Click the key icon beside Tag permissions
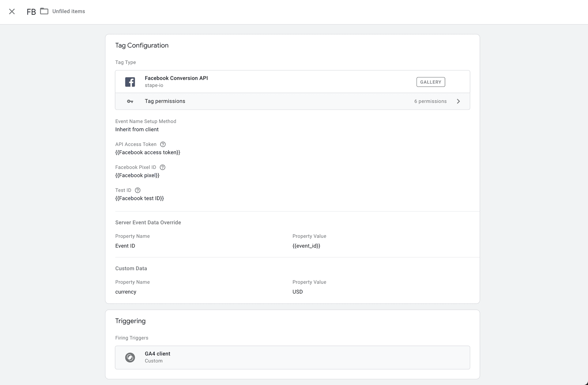This screenshot has width=588, height=385. click(130, 101)
